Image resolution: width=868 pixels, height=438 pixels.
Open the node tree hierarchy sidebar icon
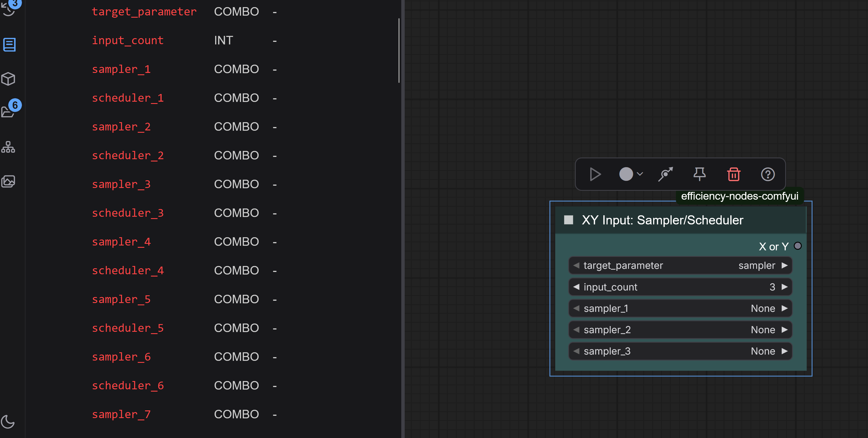8,147
